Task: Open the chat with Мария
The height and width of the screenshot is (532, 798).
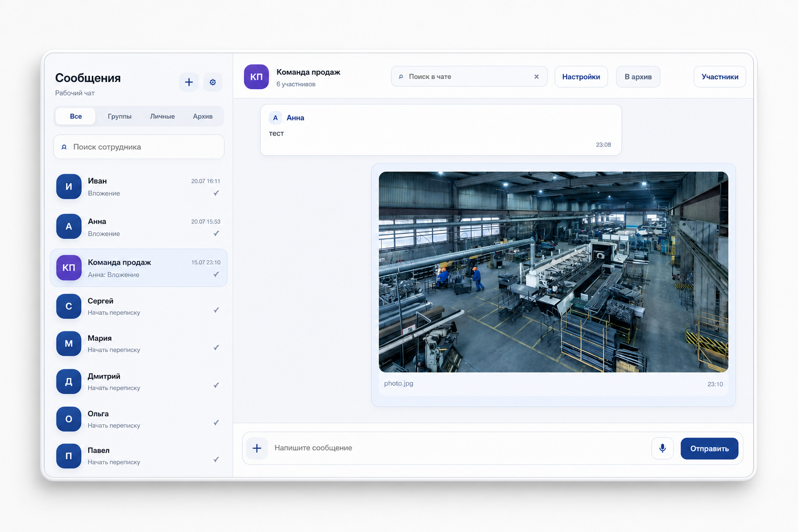Action: [139, 343]
